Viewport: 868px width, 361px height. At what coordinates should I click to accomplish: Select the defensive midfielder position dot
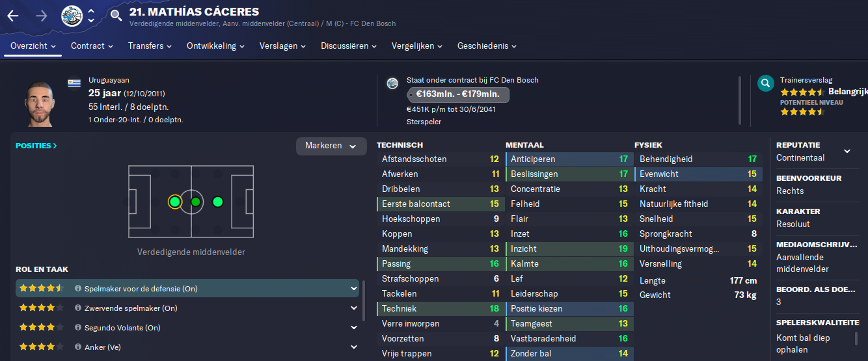click(x=174, y=202)
